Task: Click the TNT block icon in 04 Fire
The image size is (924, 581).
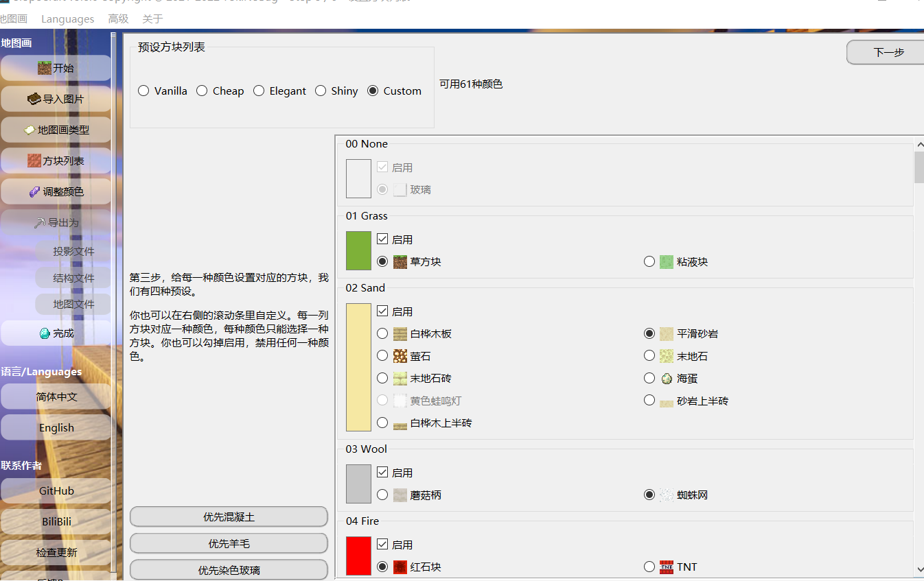Action: tap(666, 567)
